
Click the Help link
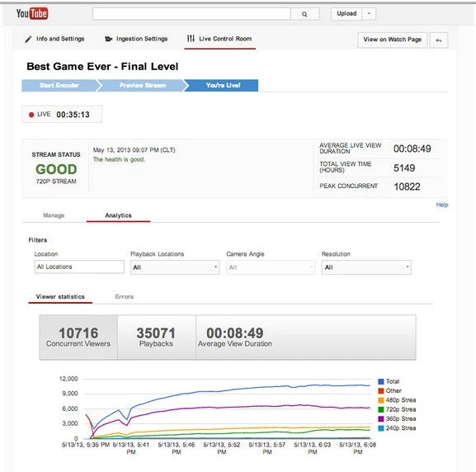coord(442,205)
